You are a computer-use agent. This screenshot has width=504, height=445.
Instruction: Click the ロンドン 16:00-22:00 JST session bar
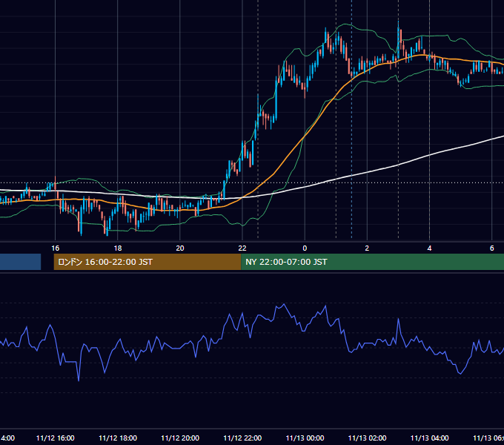click(147, 262)
